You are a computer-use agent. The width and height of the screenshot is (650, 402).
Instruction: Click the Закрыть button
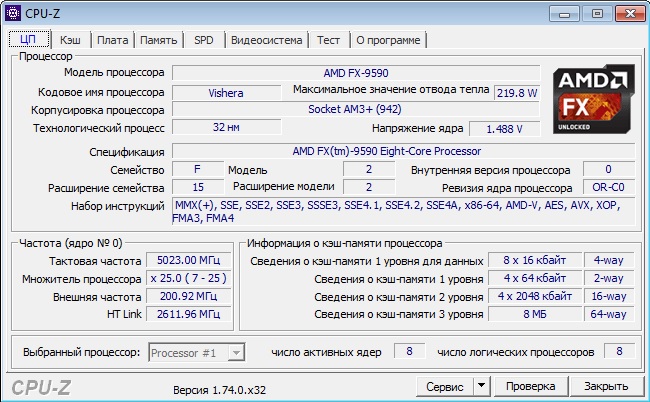[x=606, y=386]
